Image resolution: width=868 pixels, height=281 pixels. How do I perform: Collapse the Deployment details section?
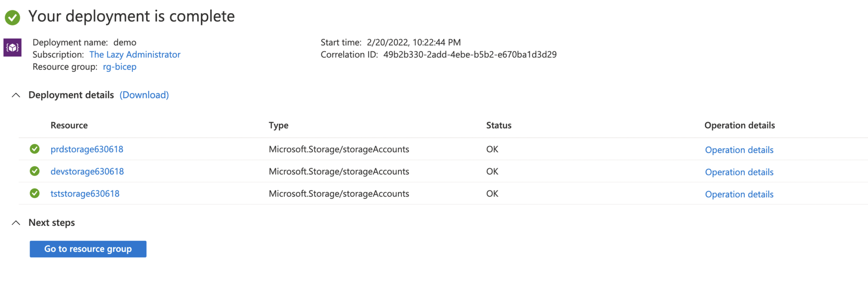(x=16, y=95)
